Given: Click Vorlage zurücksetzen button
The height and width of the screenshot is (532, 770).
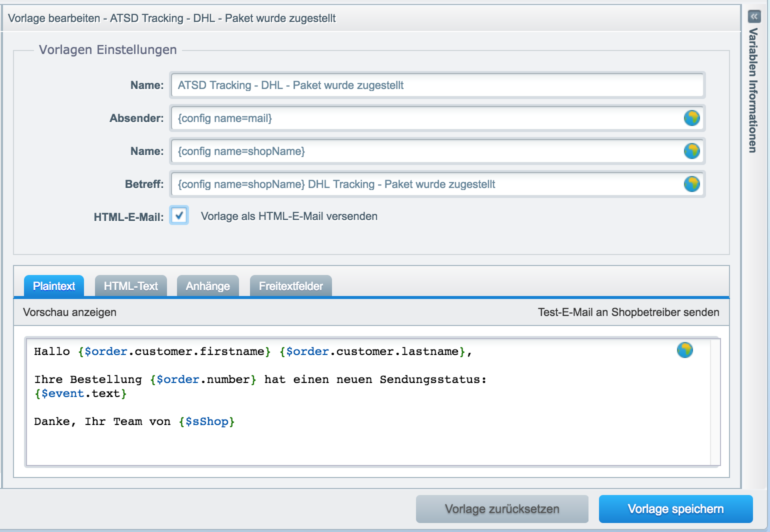Looking at the screenshot, I should pyautogui.click(x=502, y=509).
